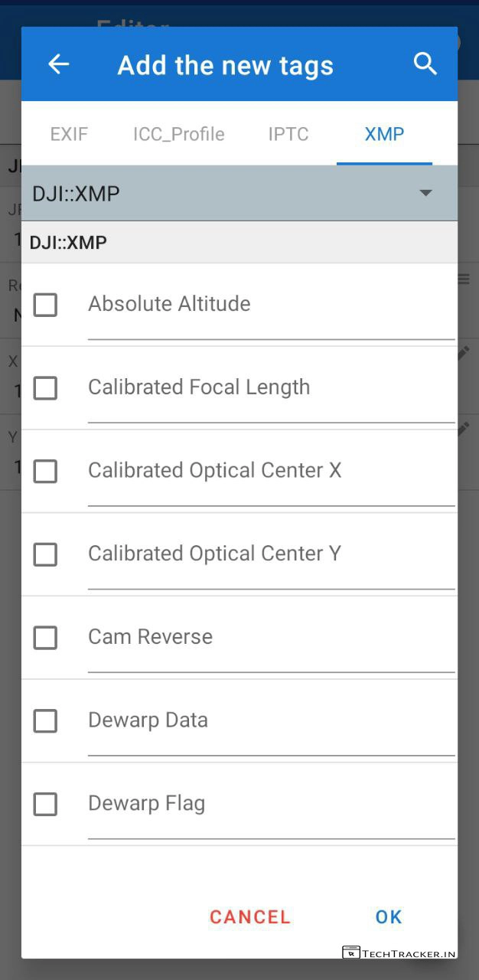Switch to the EXIF tab
Viewport: 479px width, 980px height.
(x=69, y=135)
